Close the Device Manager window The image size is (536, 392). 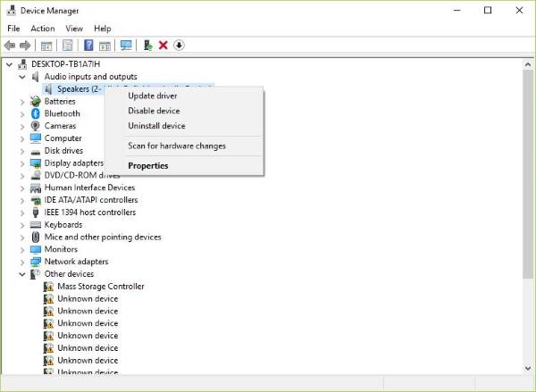click(519, 11)
